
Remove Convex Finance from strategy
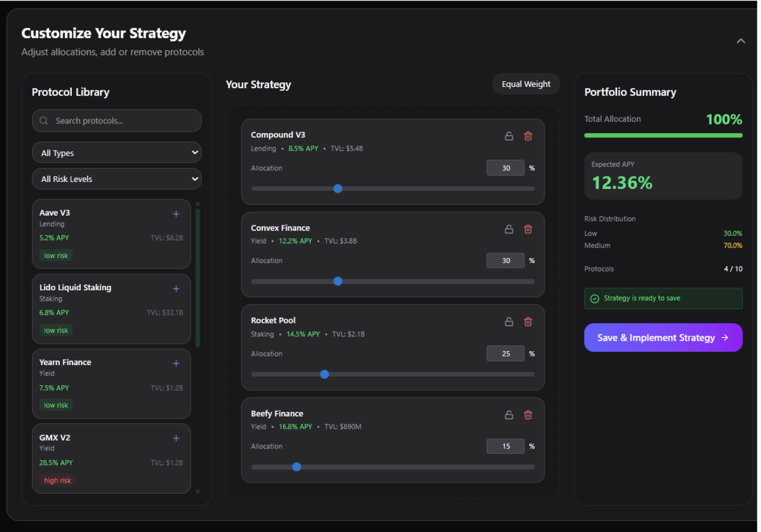(528, 229)
